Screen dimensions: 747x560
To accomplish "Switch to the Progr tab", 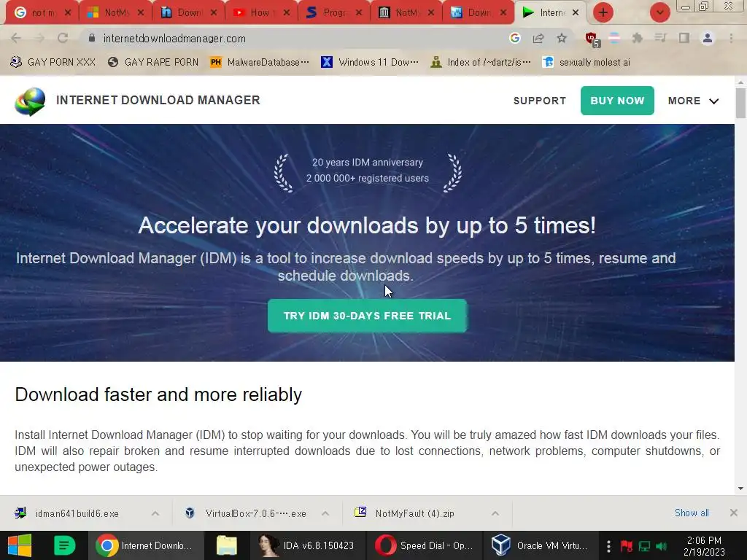I will [x=333, y=13].
